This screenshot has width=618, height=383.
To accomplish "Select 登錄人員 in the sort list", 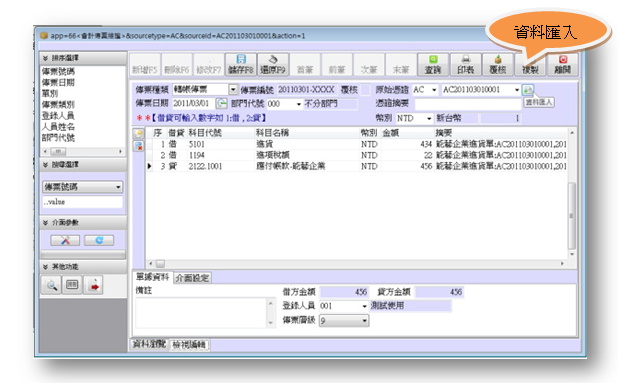I will [58, 115].
